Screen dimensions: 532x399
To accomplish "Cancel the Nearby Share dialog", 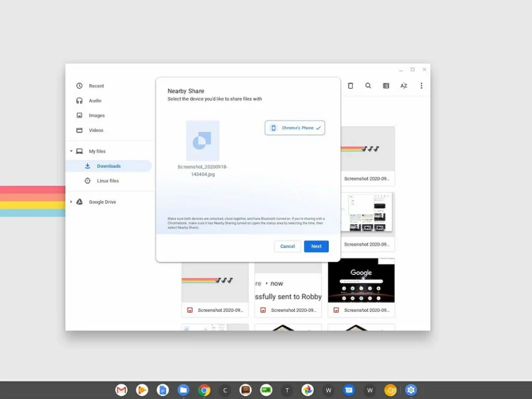I will coord(287,246).
